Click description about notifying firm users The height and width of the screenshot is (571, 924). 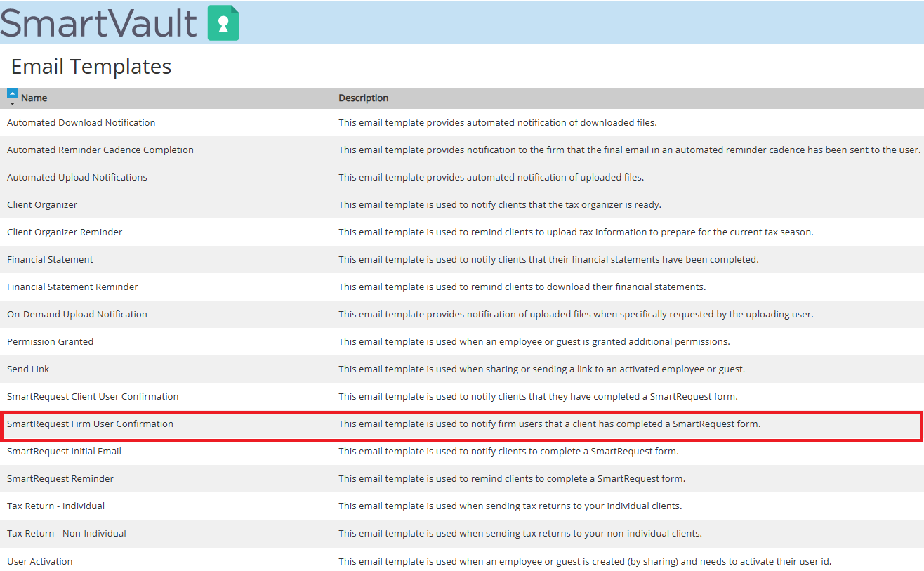tap(549, 424)
